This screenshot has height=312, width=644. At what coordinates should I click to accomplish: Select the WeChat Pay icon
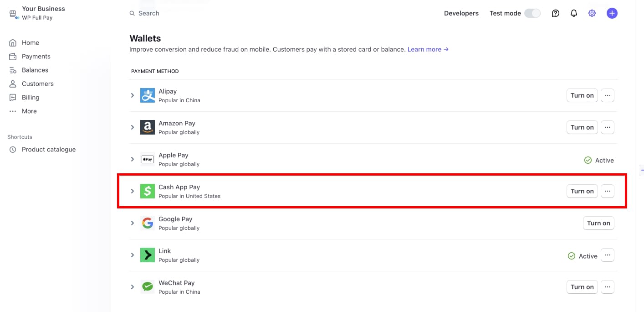pyautogui.click(x=147, y=287)
